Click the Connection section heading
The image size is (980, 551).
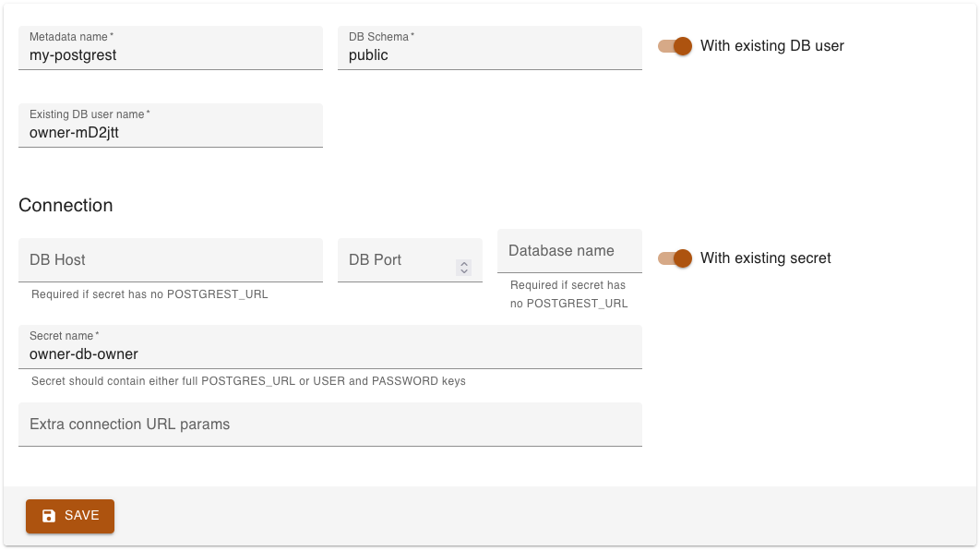point(66,205)
